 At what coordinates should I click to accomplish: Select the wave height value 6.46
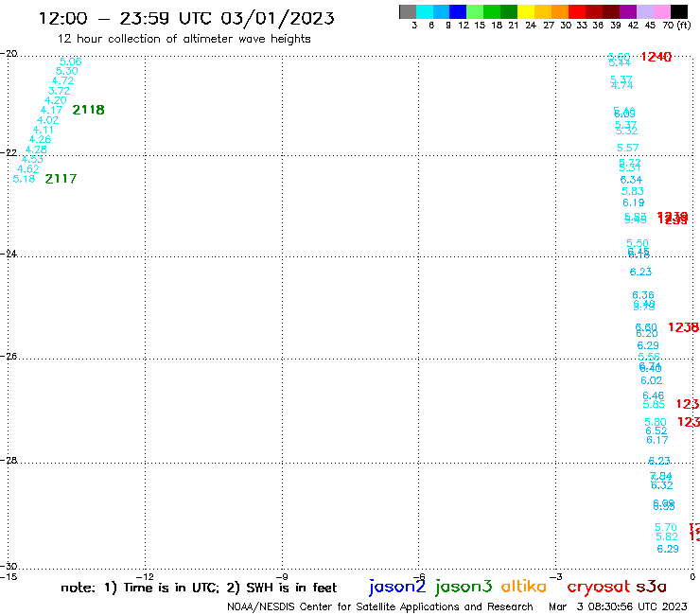click(x=653, y=395)
